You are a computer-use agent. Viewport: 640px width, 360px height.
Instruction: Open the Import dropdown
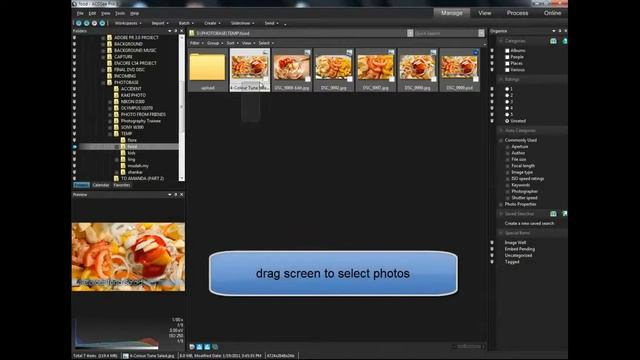[x=160, y=23]
